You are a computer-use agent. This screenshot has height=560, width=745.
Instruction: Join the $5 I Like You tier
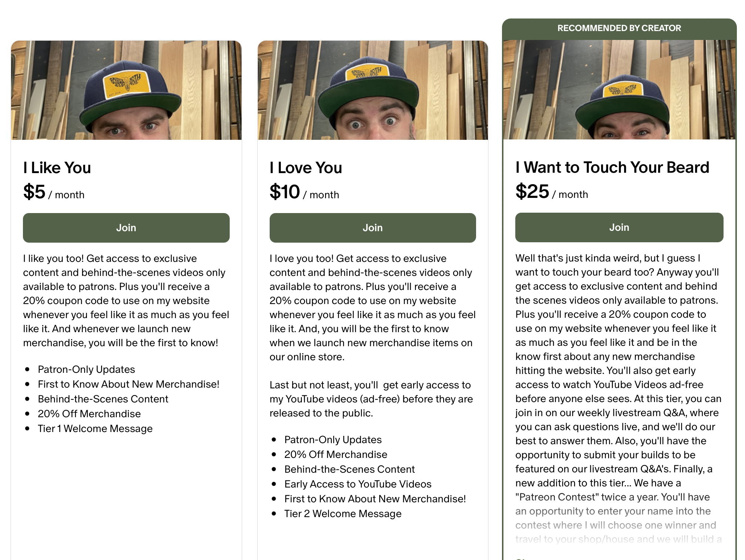click(126, 227)
